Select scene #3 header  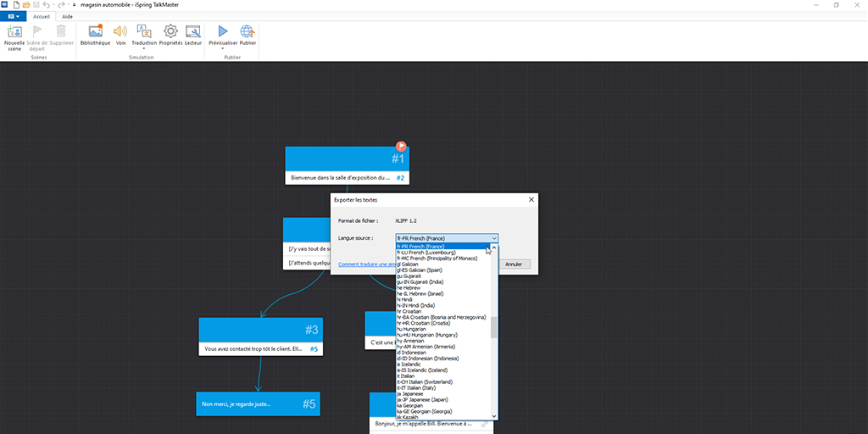261,330
